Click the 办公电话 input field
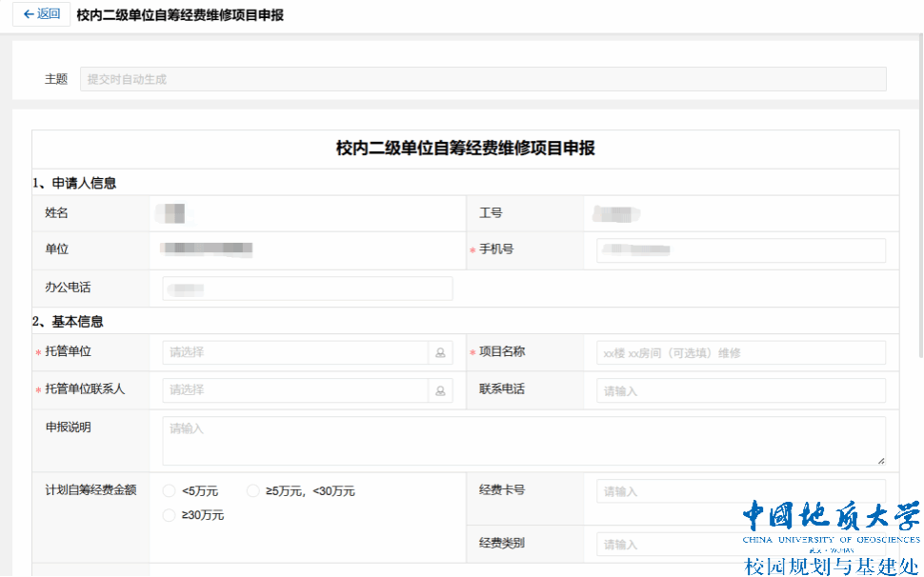Screen dimensions: 924x577 [x=307, y=288]
